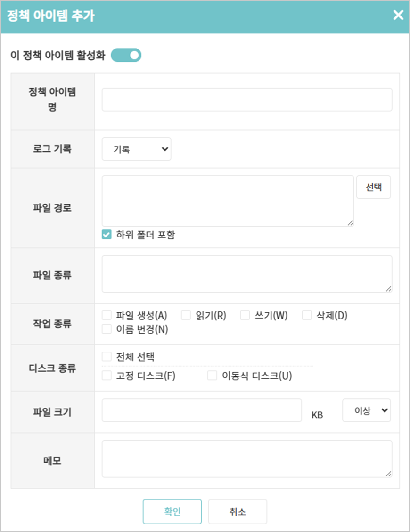Tick the 고정 디스크(F) checkbox

pos(107,376)
